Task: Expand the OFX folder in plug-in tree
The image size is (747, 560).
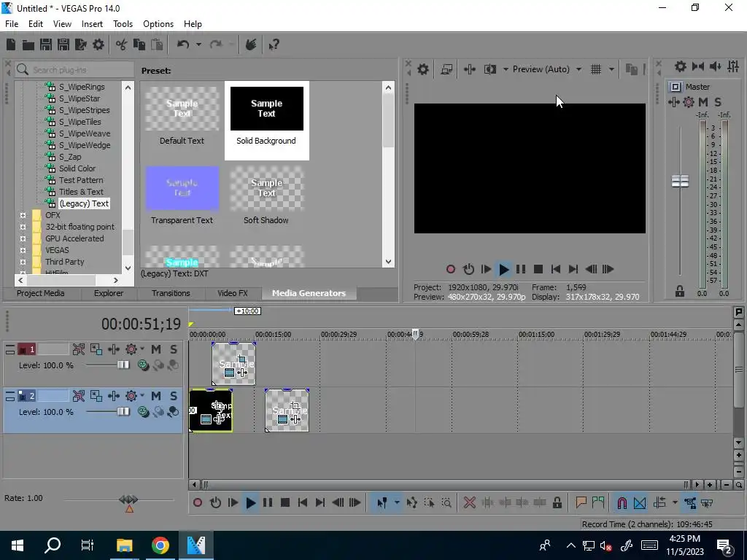Action: pos(23,215)
